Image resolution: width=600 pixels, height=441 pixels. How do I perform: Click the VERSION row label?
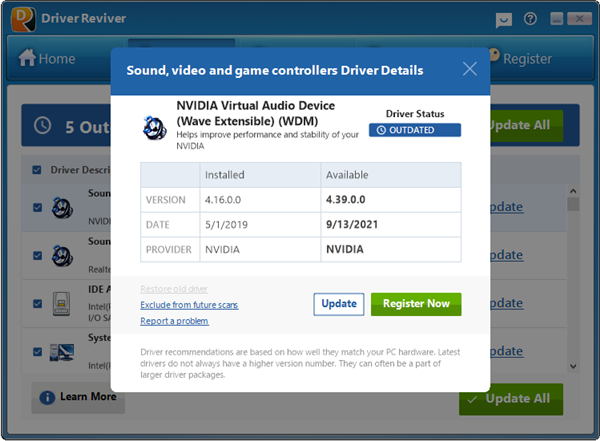[166, 200]
